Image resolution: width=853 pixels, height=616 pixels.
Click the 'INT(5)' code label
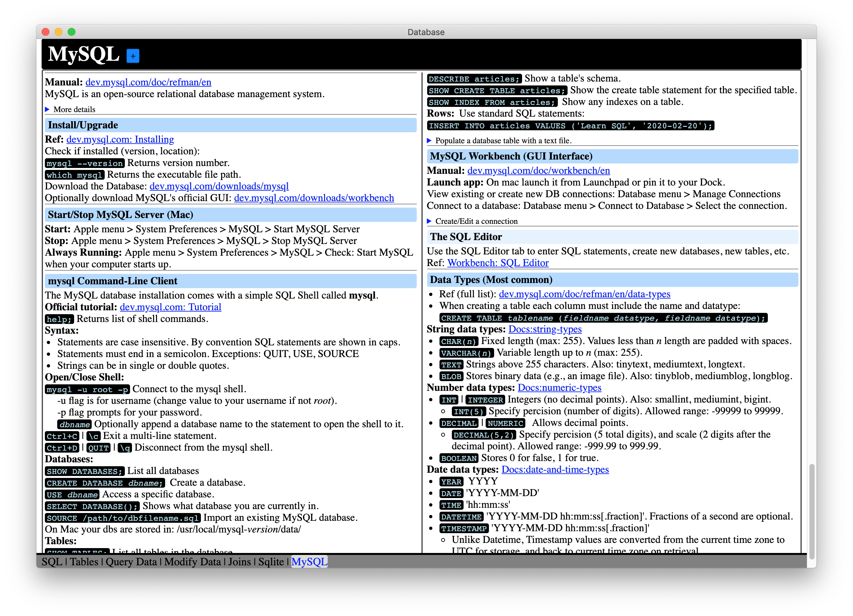(469, 412)
